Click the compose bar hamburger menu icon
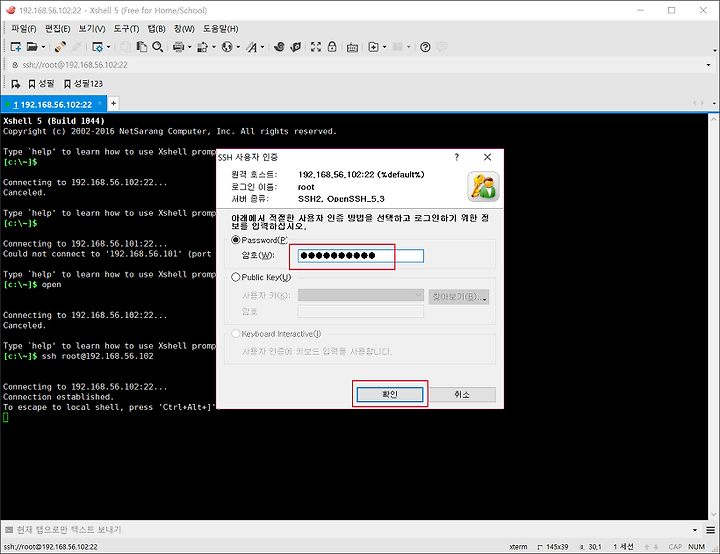The height and width of the screenshot is (554, 720). 710,530
